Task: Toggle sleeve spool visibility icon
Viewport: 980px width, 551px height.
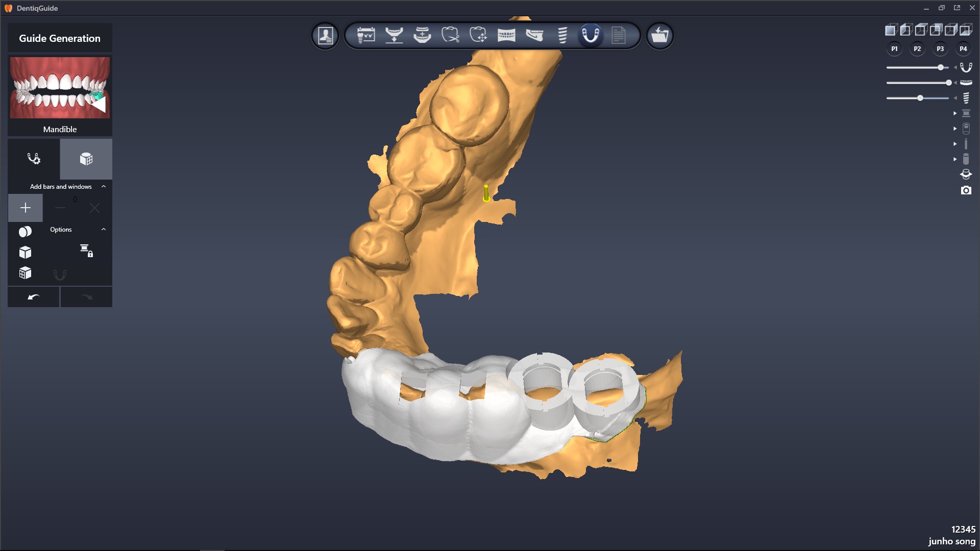Action: pyautogui.click(x=966, y=113)
